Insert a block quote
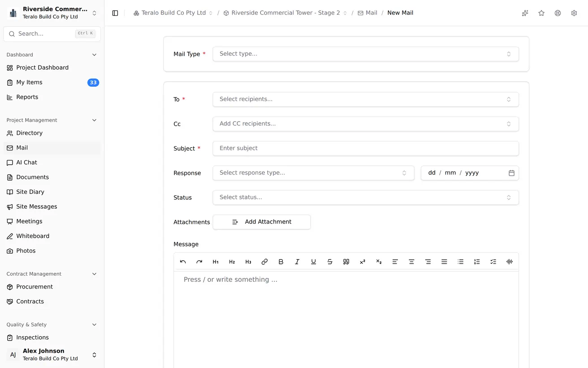588x368 pixels. (x=346, y=262)
